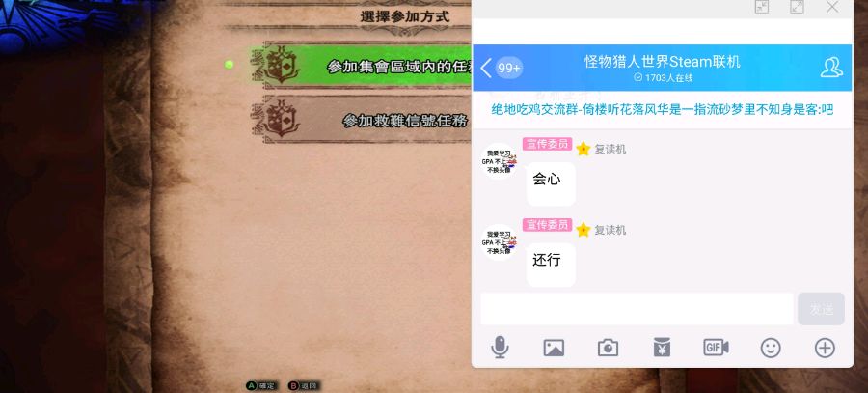Open group members profile icon
This screenshot has height=393, width=868.
tap(831, 67)
